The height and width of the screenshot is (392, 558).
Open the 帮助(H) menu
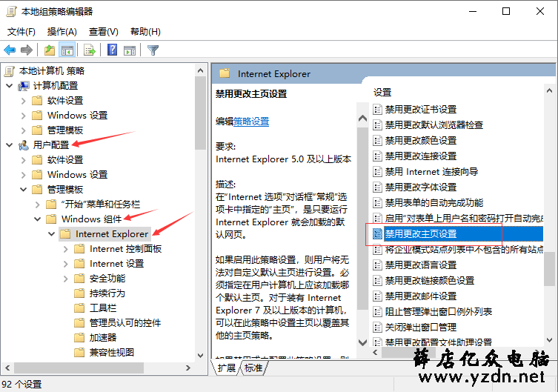(145, 32)
